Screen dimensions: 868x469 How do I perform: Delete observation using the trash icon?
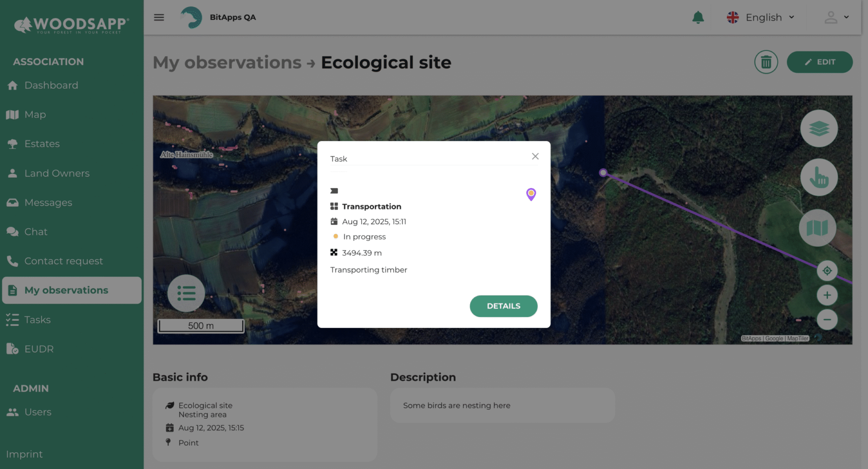[x=766, y=62]
